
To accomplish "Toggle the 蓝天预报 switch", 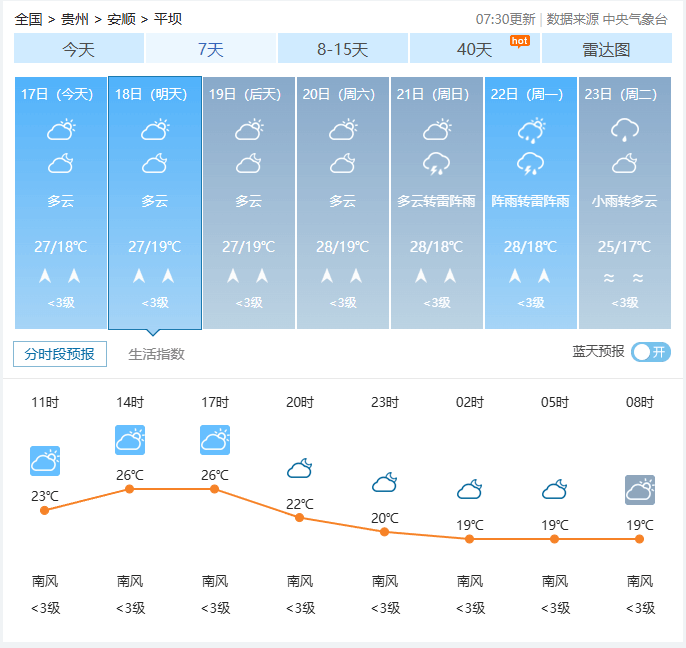I will [x=651, y=352].
